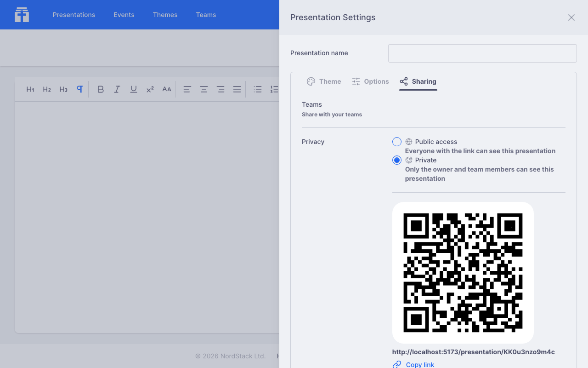588x368 pixels.
Task: Justify the text
Action: 237,89
